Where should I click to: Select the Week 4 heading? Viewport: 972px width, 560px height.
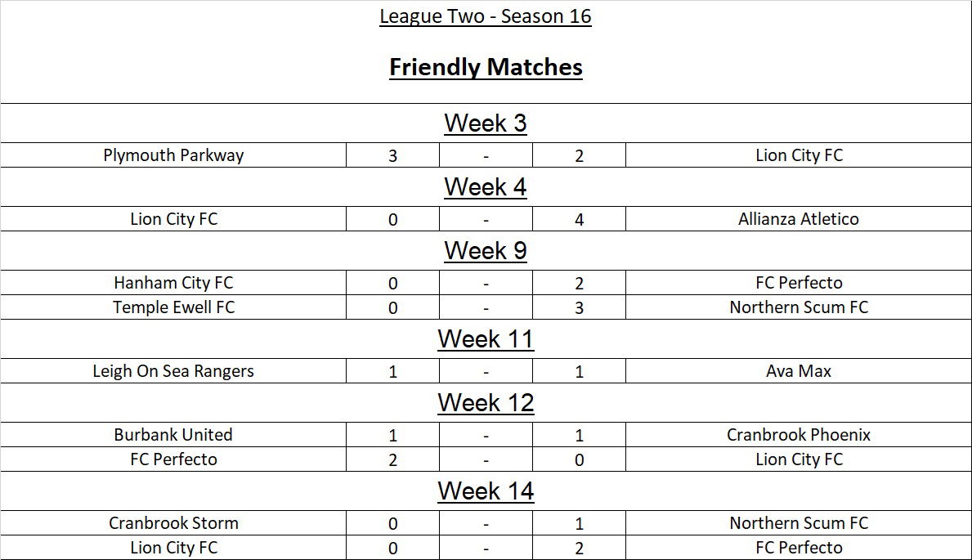tap(486, 187)
